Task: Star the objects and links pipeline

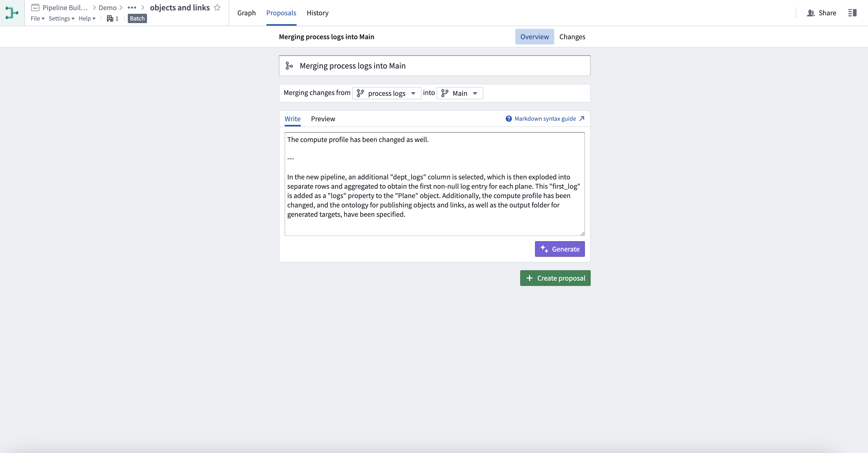Action: point(217,8)
